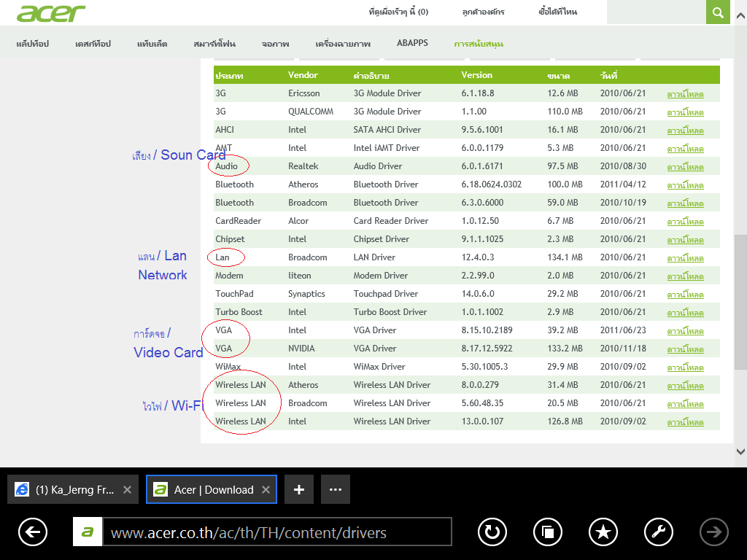Download the Synaptics Touchpad Driver
The height and width of the screenshot is (560, 747).
pos(685,295)
